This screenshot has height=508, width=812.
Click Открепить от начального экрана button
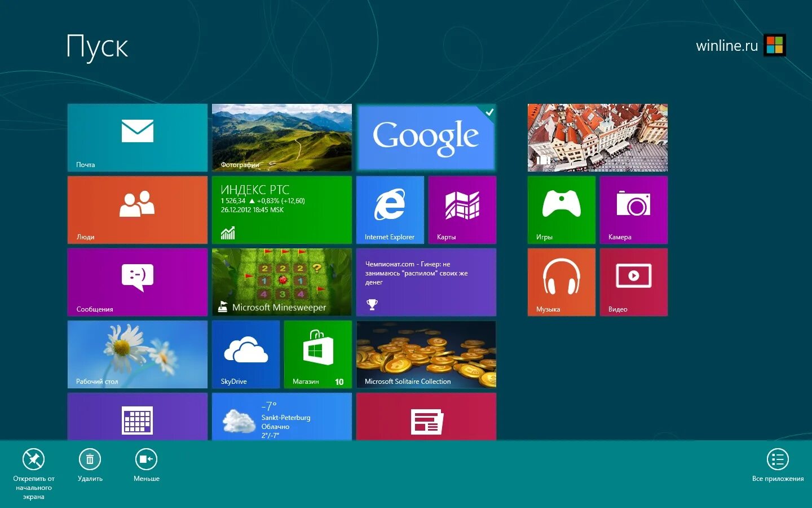pyautogui.click(x=34, y=473)
